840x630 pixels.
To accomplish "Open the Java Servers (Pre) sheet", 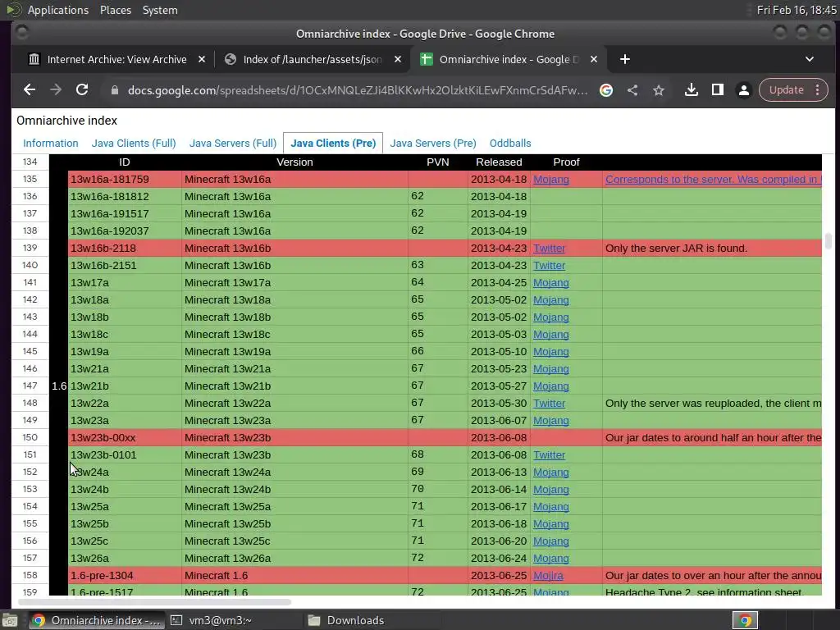I will pos(433,143).
